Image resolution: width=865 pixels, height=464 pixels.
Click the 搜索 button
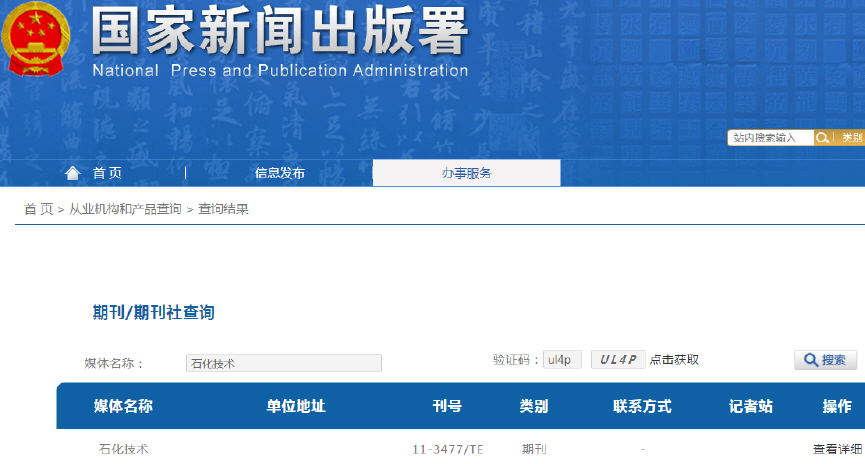(x=825, y=360)
